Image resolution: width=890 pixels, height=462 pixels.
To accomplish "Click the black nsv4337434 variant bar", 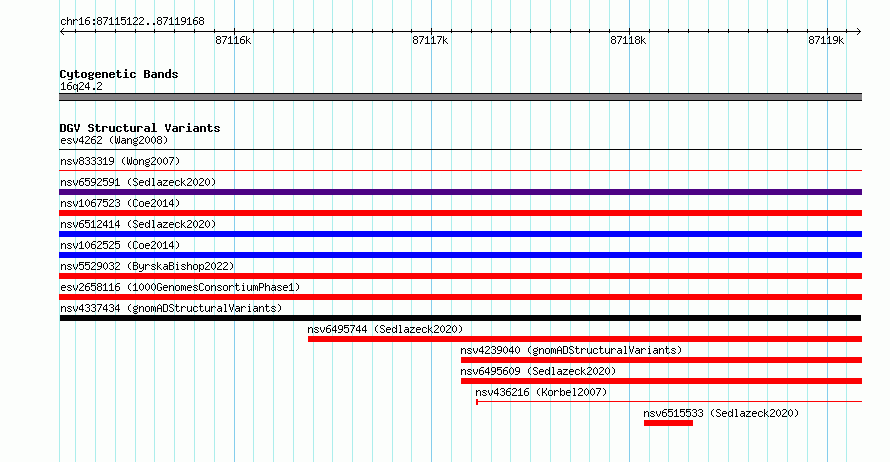I will [x=460, y=318].
